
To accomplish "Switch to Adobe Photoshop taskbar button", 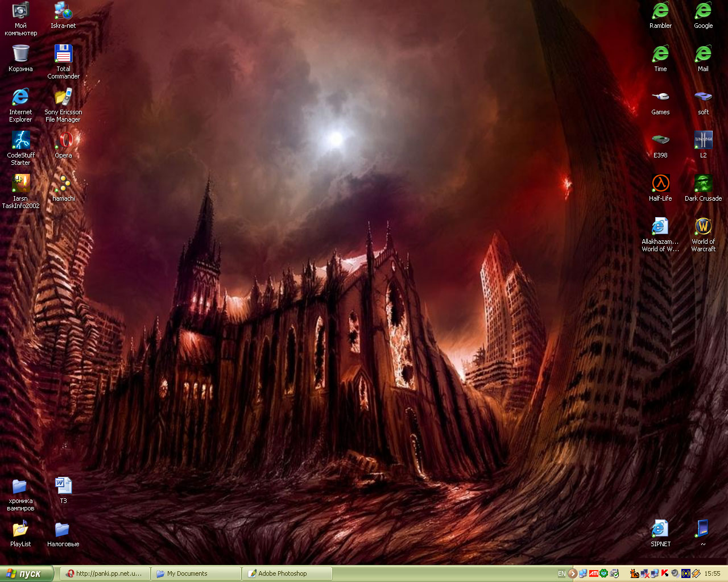I will tap(287, 573).
